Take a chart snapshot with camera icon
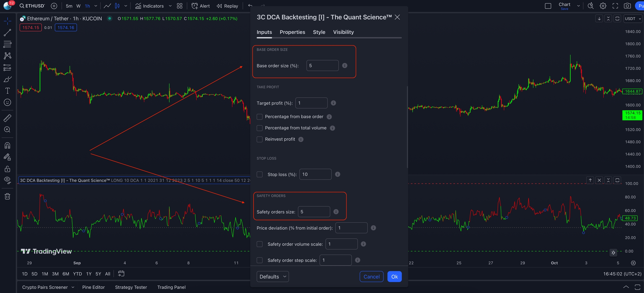Screen dimensions: 644x293 [627, 6]
